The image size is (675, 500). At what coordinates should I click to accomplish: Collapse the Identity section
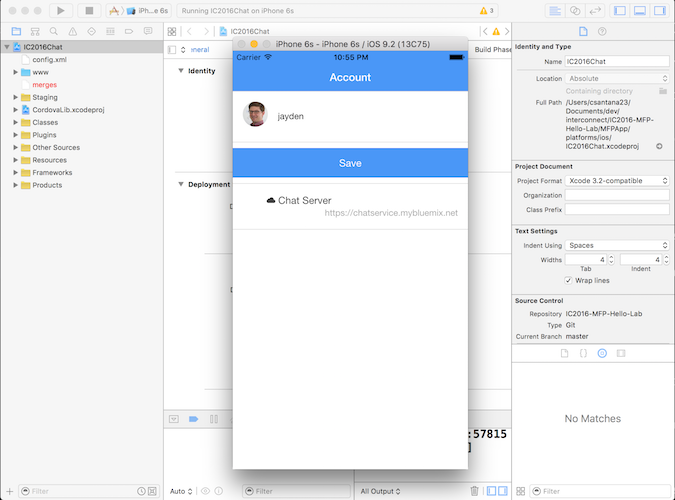pos(181,71)
